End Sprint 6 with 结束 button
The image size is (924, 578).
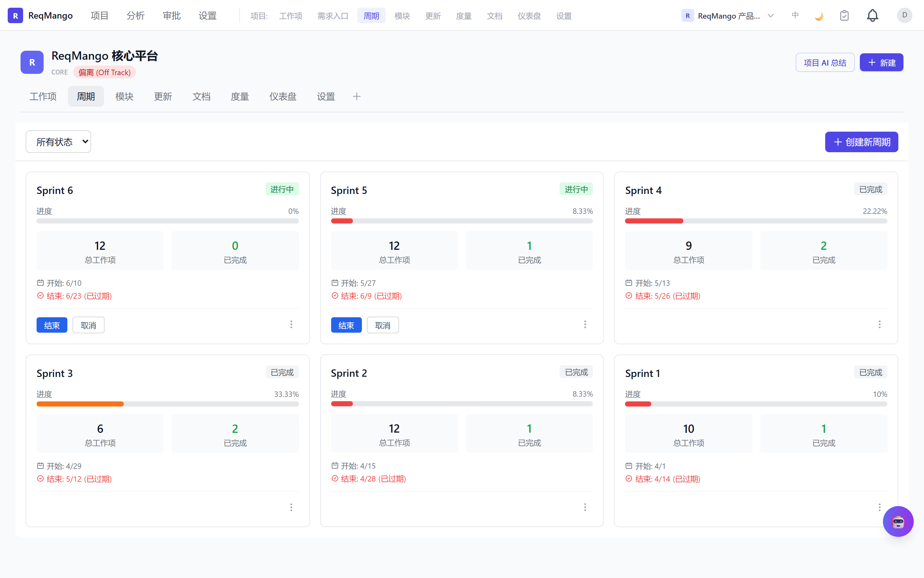(x=52, y=325)
